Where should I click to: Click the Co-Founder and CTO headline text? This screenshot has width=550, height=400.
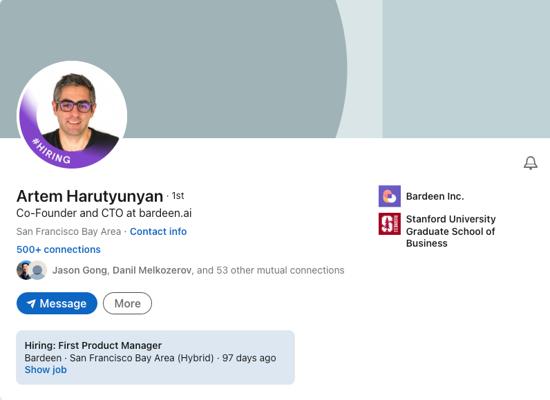[104, 213]
